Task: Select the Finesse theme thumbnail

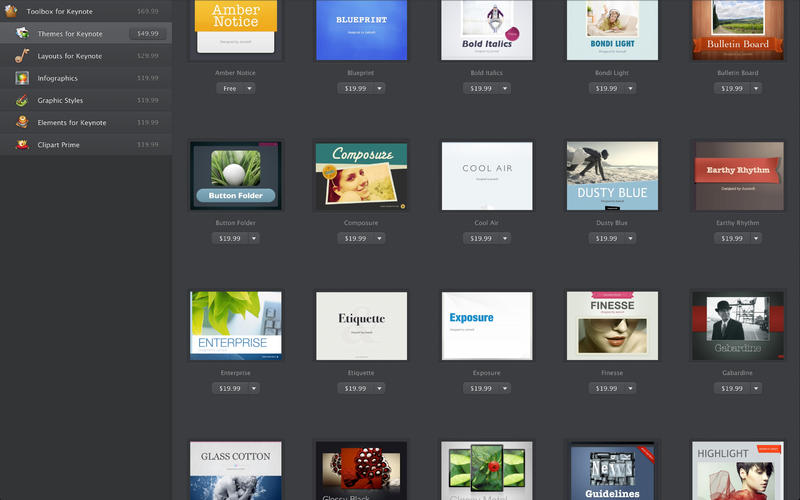Action: coord(612,326)
